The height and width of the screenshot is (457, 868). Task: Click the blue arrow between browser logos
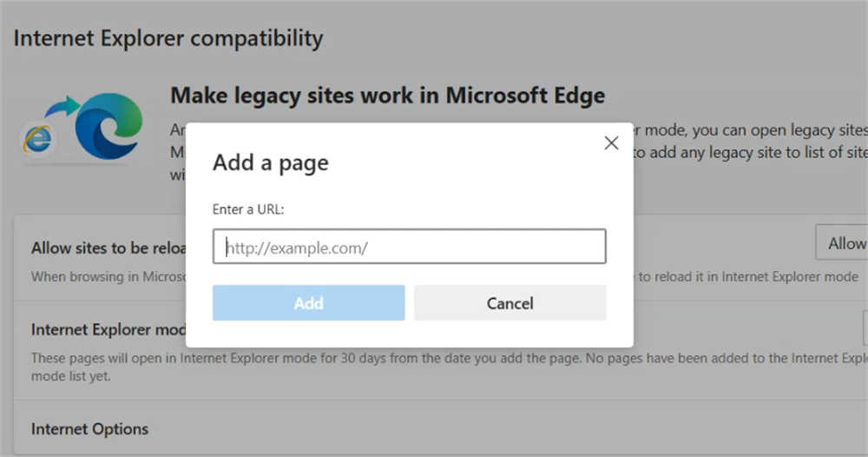(62, 109)
